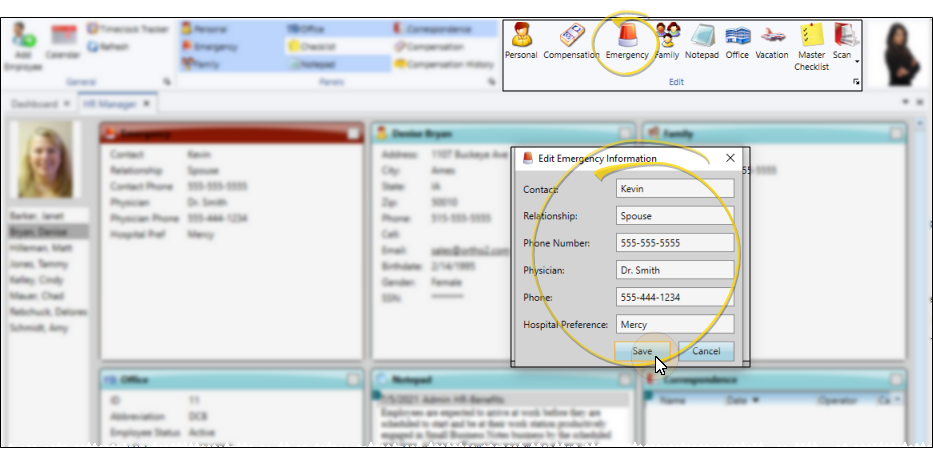Screen dimensions: 933x449
Task: Click the Hospital Preference input field
Action: click(x=674, y=324)
